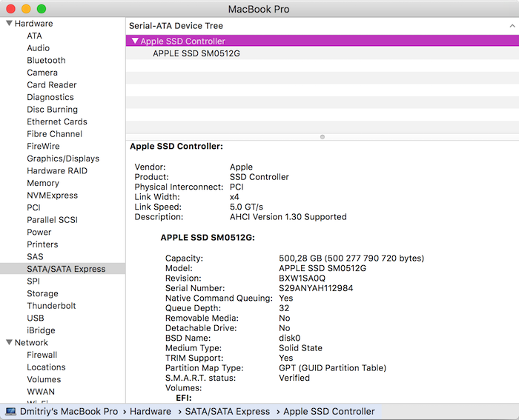Viewport: 519px width, 420px height.
Task: Open Parallel SCSI section
Action: pos(53,219)
